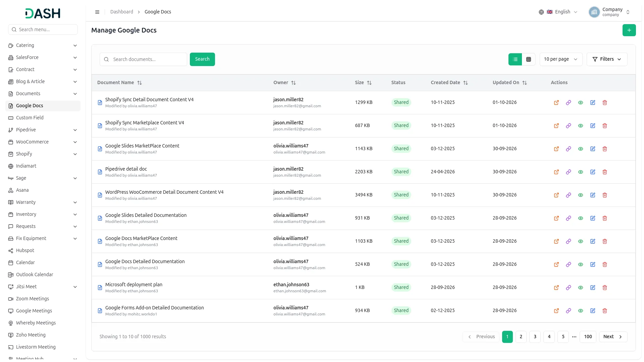View Google Forms Add-on Documentation eye icon
This screenshot has height=362, width=644.
coord(581,311)
